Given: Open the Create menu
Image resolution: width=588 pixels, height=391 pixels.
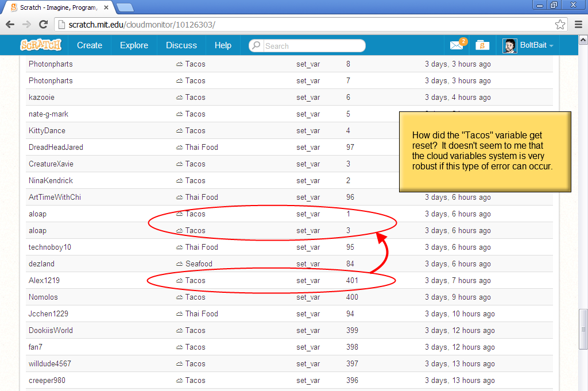Looking at the screenshot, I should 90,45.
